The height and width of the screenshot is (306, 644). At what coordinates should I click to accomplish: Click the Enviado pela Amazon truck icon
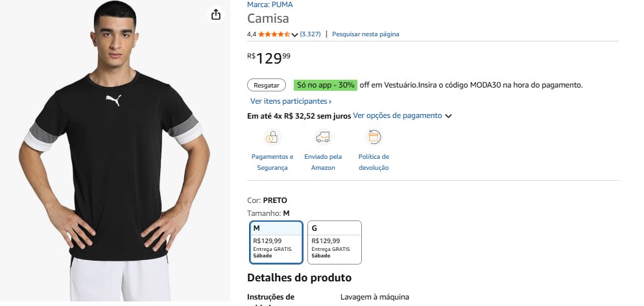point(323,137)
